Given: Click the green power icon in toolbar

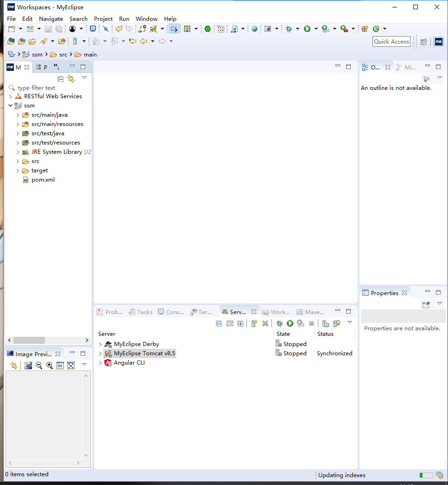Looking at the screenshot, I should point(208,29).
